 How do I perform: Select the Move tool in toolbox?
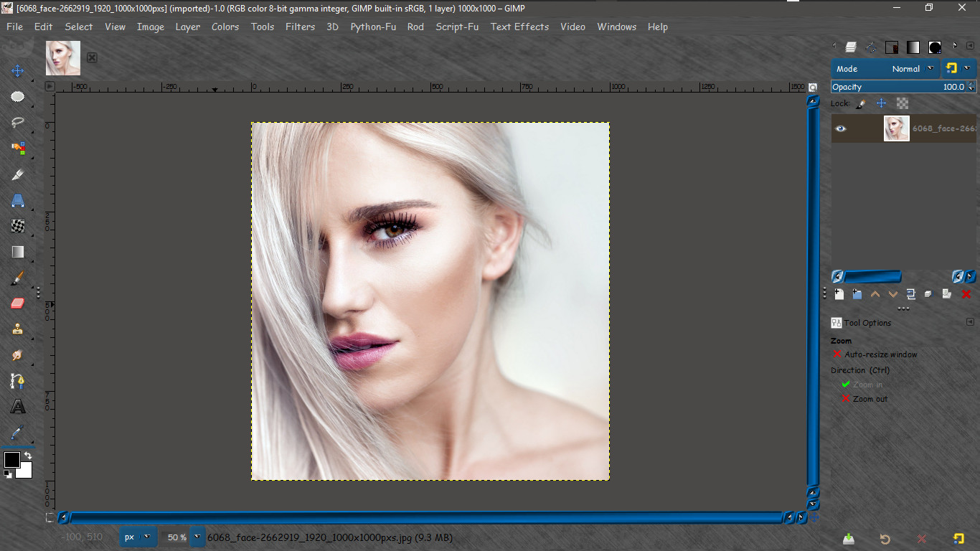(x=18, y=70)
